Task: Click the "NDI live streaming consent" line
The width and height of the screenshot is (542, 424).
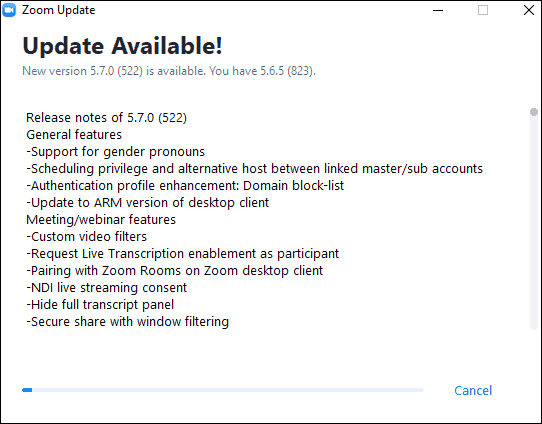Action: pos(106,288)
